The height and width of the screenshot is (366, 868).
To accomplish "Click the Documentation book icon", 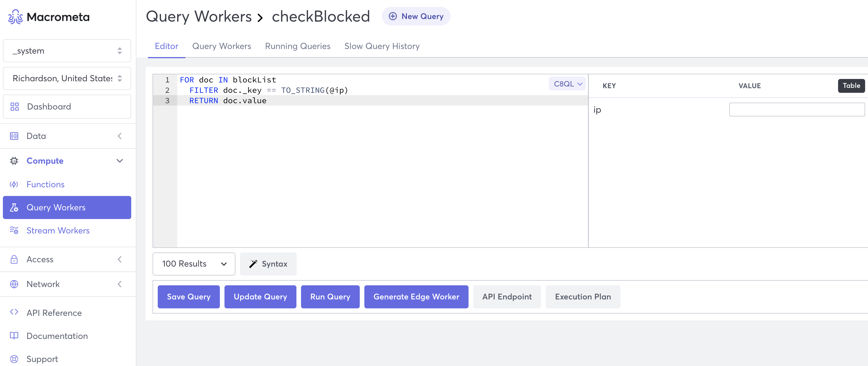I will pyautogui.click(x=14, y=336).
